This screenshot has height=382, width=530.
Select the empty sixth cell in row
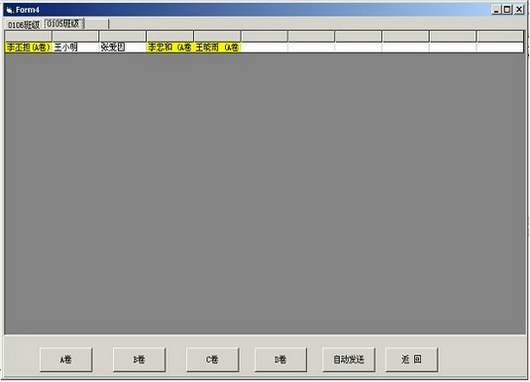[x=264, y=47]
